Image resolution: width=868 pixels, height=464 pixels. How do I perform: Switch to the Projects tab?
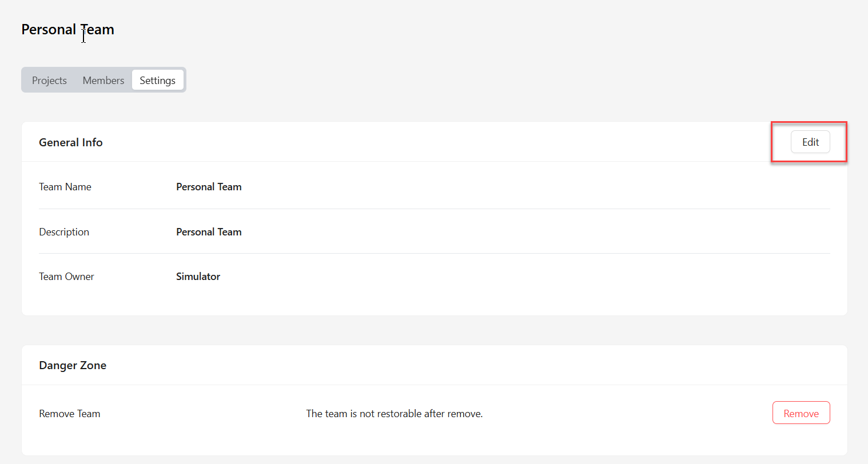(49, 80)
